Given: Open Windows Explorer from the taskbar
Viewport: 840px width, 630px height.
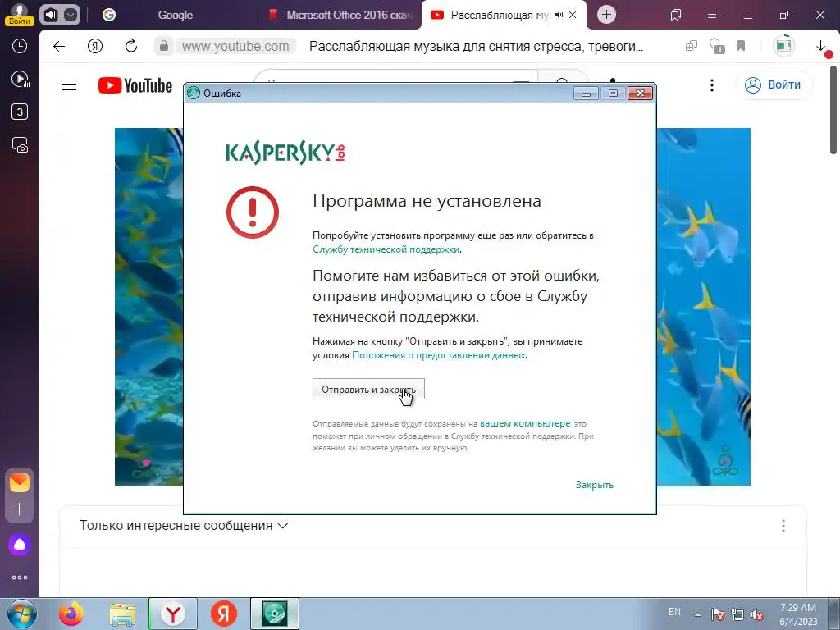Looking at the screenshot, I should pyautogui.click(x=122, y=614).
